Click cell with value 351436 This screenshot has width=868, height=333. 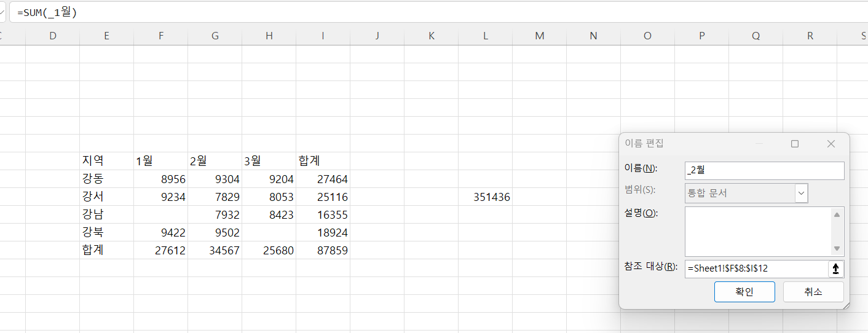(x=486, y=197)
